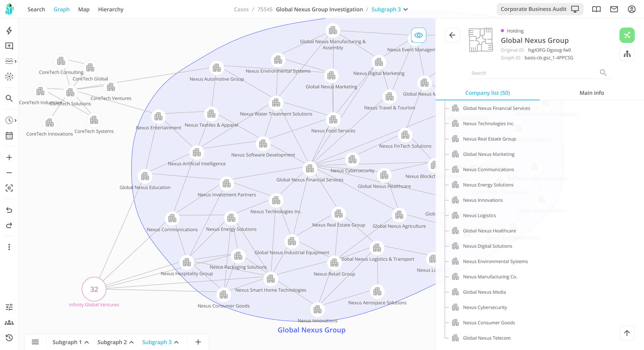Click the Infinity Global Ventures cluster node
The image size is (644, 350).
point(94,289)
